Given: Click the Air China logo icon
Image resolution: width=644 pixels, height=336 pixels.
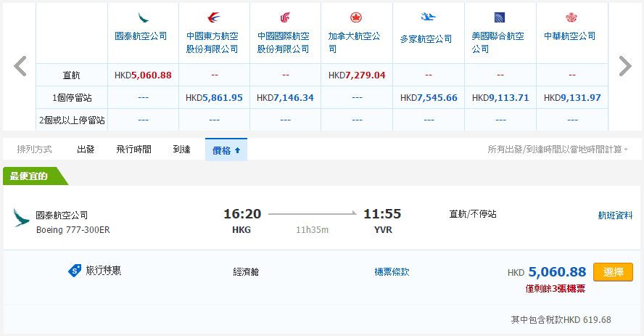Looking at the screenshot, I should point(285,17).
